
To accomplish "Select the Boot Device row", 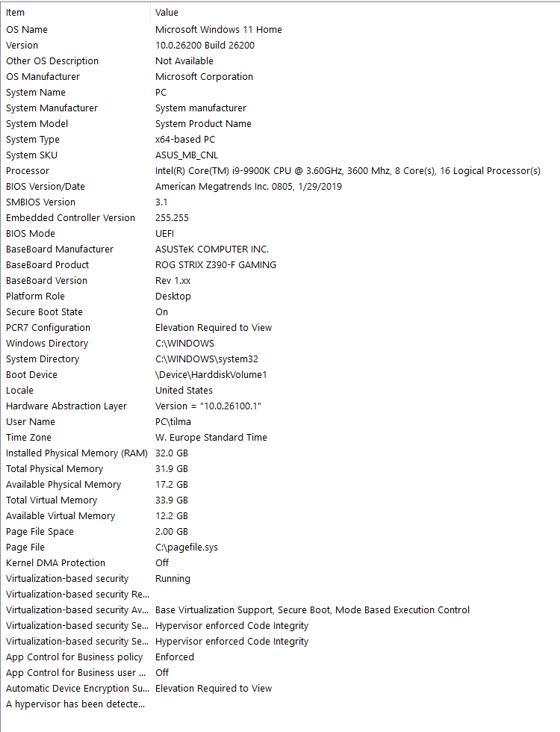I will 31,375.
